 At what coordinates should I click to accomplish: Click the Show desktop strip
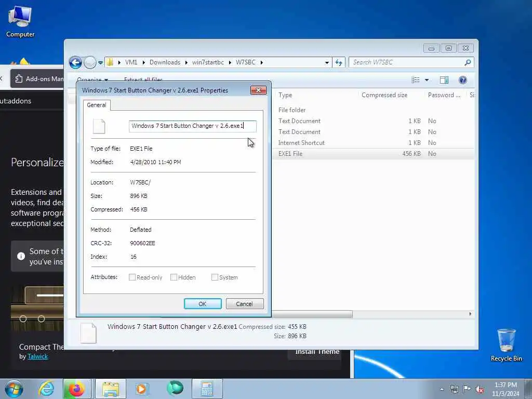(528, 389)
